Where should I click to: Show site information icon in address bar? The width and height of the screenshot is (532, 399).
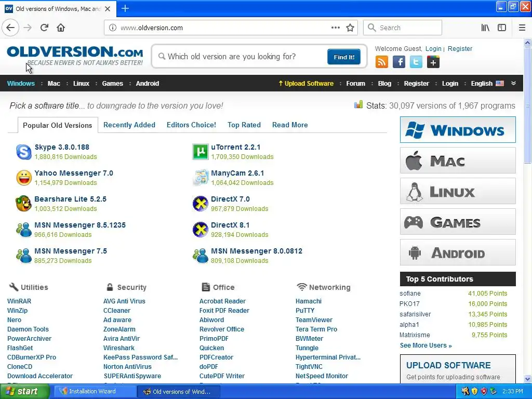click(x=112, y=28)
